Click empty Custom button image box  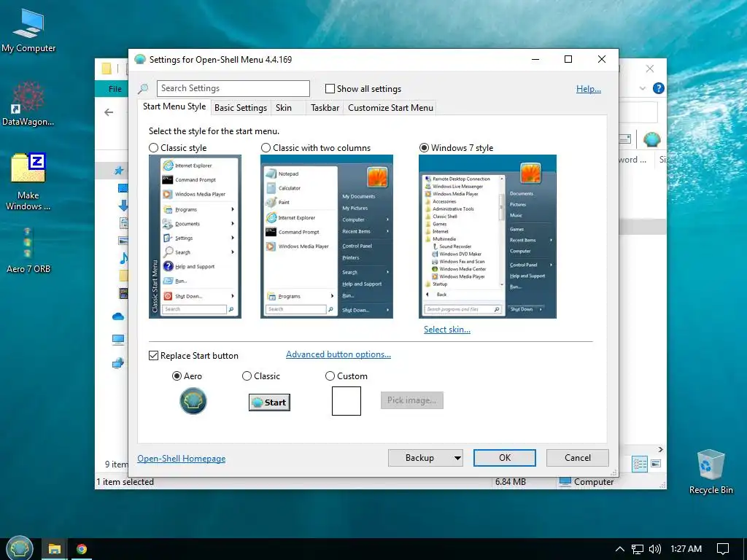point(347,401)
